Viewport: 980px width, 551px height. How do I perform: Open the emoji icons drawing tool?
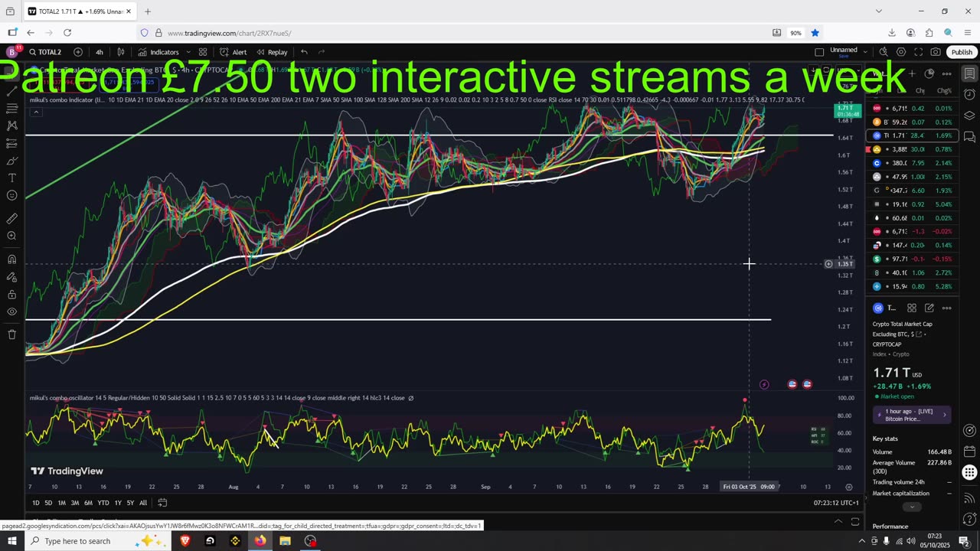pos(11,195)
